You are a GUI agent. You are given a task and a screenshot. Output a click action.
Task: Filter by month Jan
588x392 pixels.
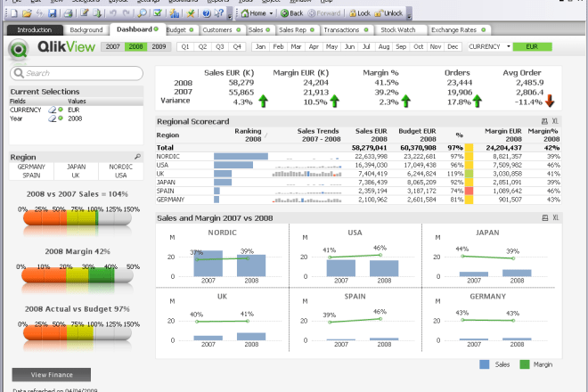[x=261, y=46]
